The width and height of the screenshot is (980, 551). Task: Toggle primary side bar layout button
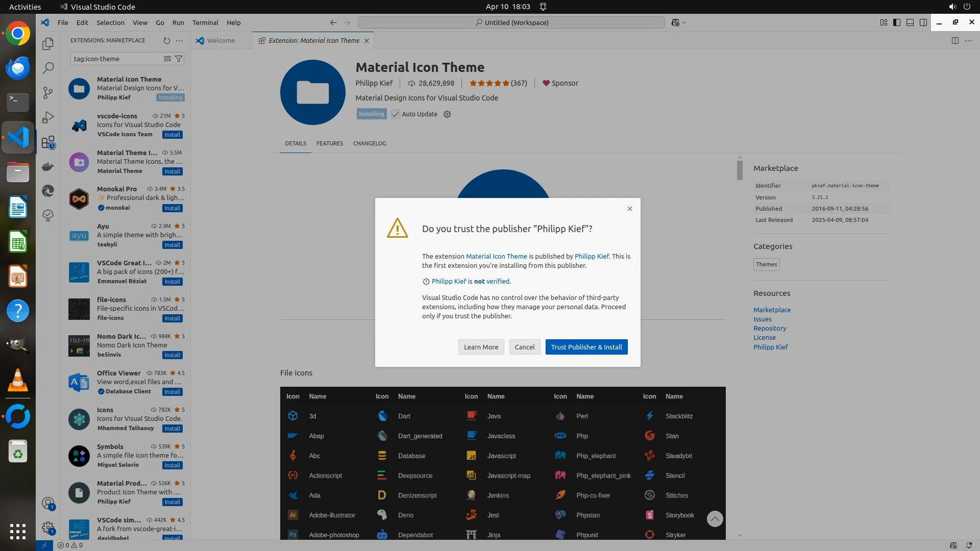(x=897, y=22)
